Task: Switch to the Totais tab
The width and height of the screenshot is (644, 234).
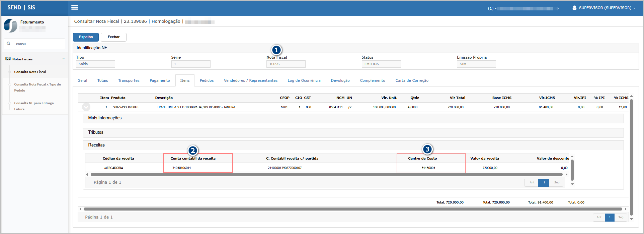Action: click(103, 80)
